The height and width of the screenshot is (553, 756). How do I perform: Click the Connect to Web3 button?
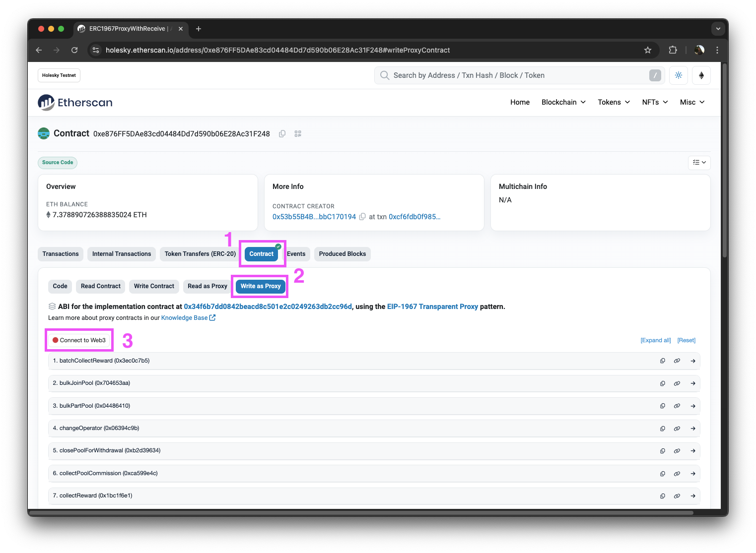[79, 340]
